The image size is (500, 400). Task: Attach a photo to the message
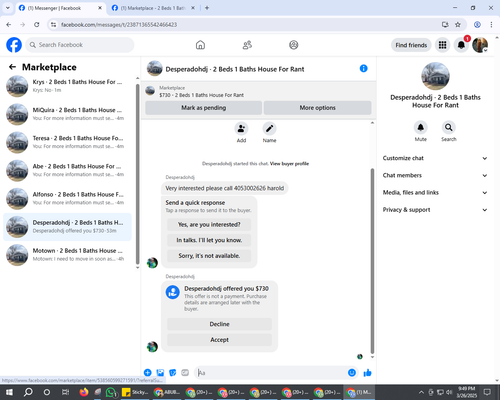pyautogui.click(x=160, y=373)
